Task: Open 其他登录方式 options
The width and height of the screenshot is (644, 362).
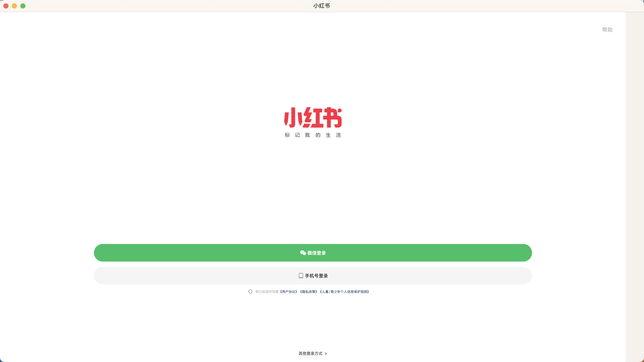Action: 311,354
